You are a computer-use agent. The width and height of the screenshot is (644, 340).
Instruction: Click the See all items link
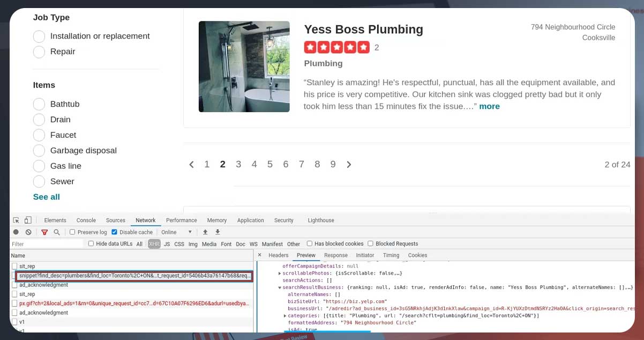(47, 197)
